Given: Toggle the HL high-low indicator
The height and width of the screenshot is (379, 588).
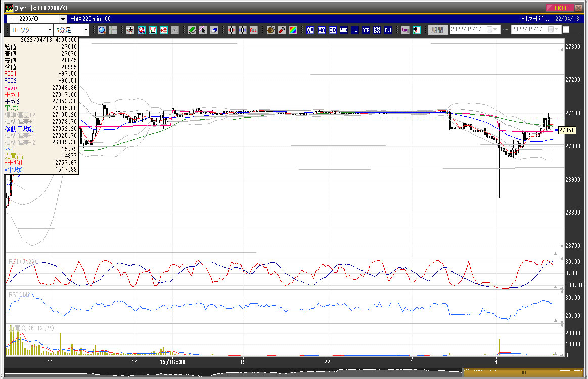Looking at the screenshot, I should [x=354, y=30].
